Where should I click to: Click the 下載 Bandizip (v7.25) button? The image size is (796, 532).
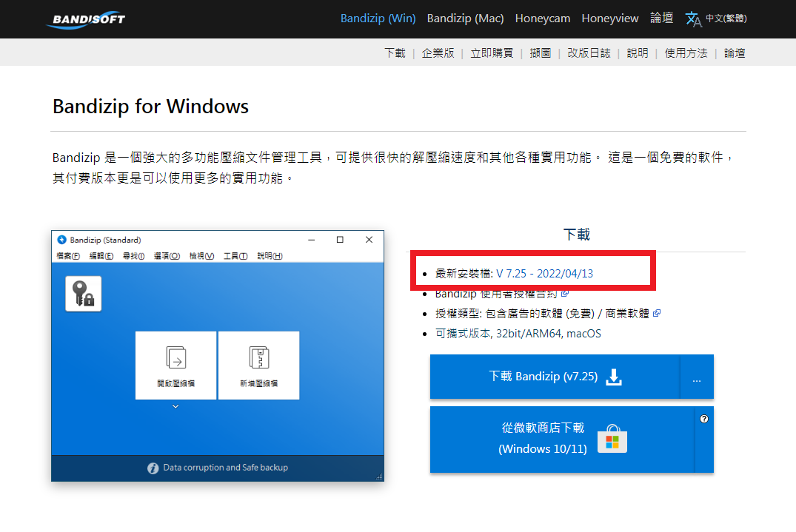pos(555,377)
